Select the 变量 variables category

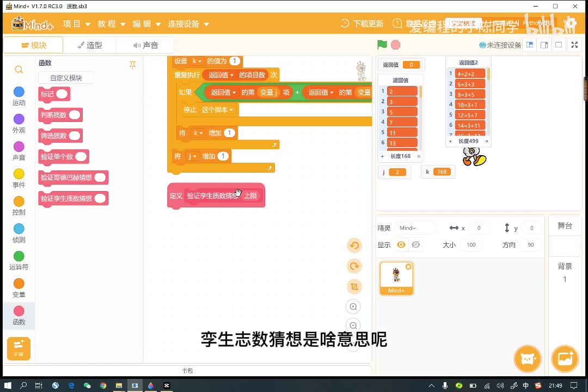tap(19, 287)
